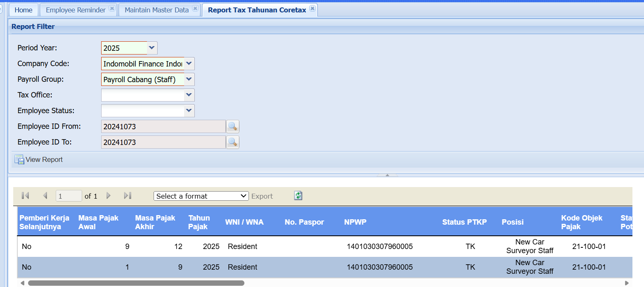Go to next report page
644x287 pixels.
(x=109, y=196)
